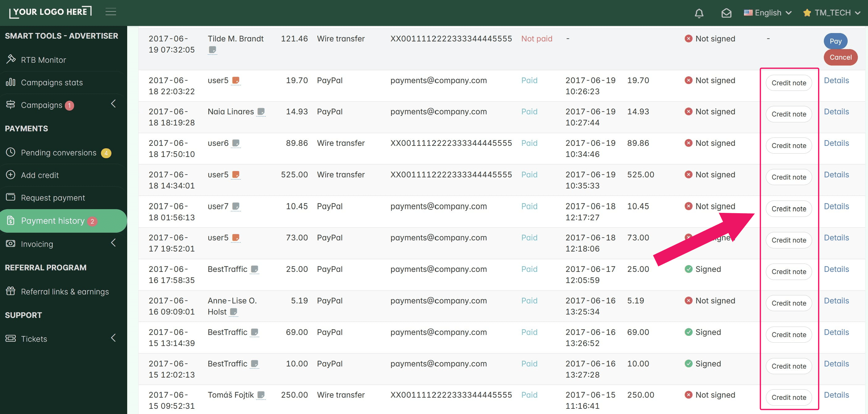Click orange note icon beside user5 525.00 row

236,174
